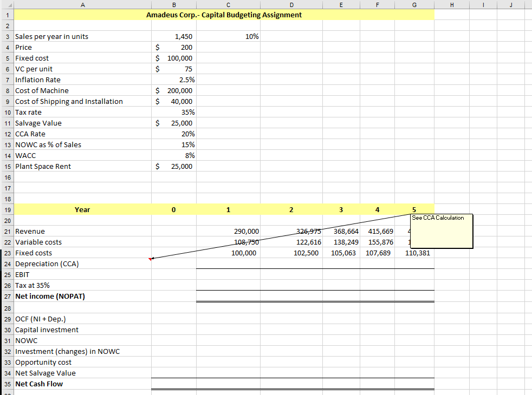Click the Cost of Machine $200,000 cell

tap(174, 90)
